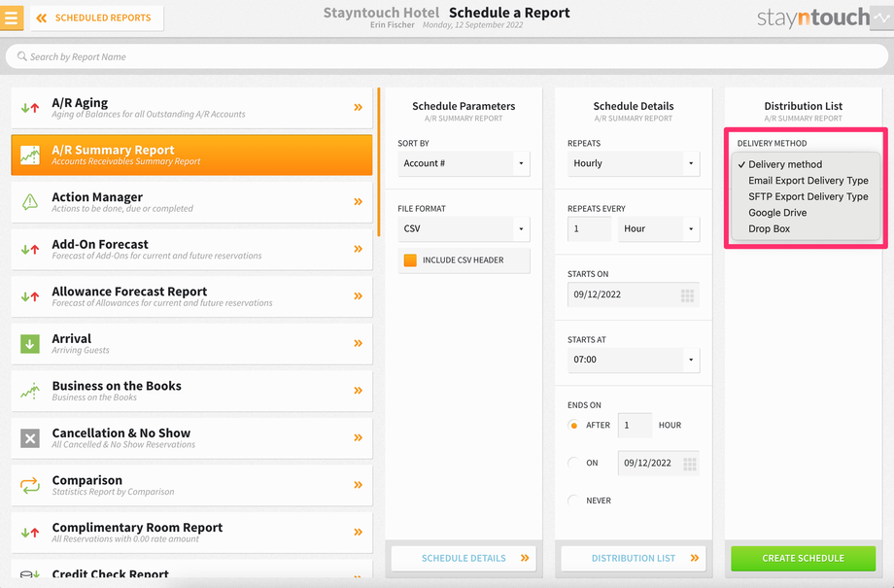Open the Comparison report
The height and width of the screenshot is (588, 894).
point(191,487)
